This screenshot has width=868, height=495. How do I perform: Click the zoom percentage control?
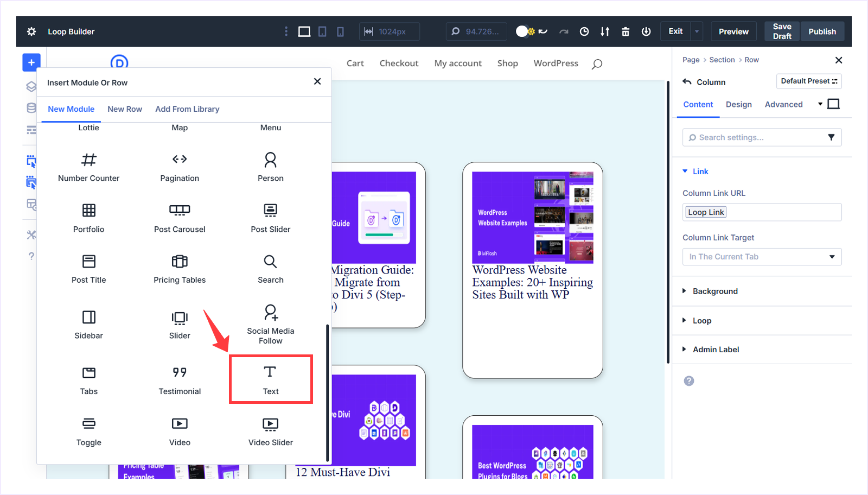coord(476,31)
